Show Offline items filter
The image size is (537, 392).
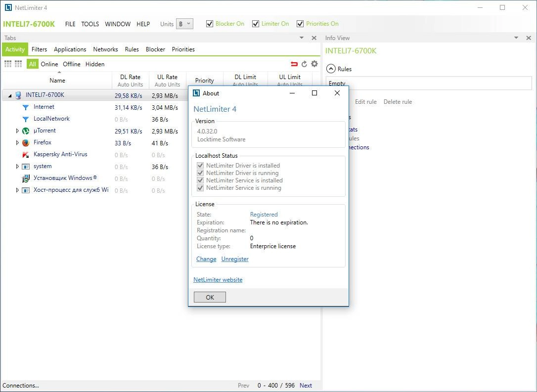pyautogui.click(x=72, y=64)
